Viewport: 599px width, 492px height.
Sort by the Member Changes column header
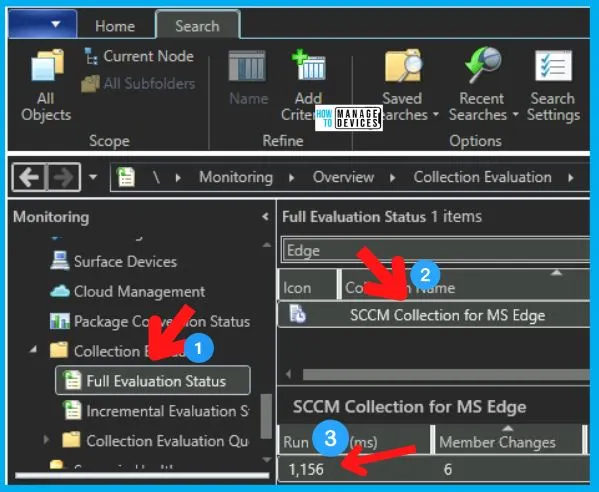(509, 440)
